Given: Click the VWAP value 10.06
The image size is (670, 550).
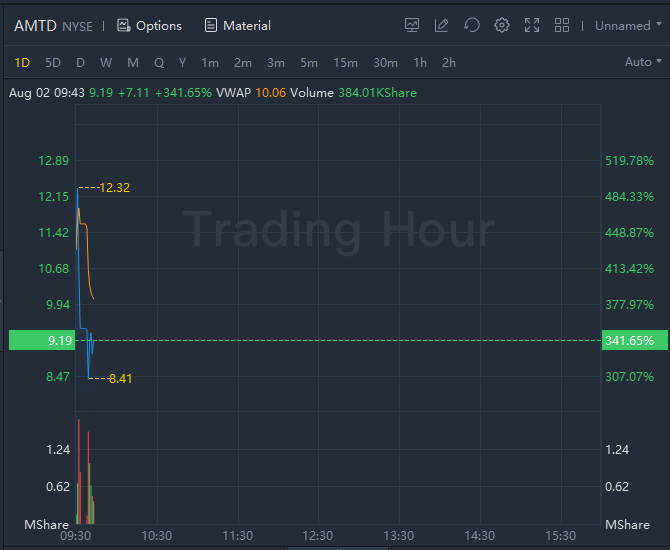Looking at the screenshot, I should click(x=270, y=93).
